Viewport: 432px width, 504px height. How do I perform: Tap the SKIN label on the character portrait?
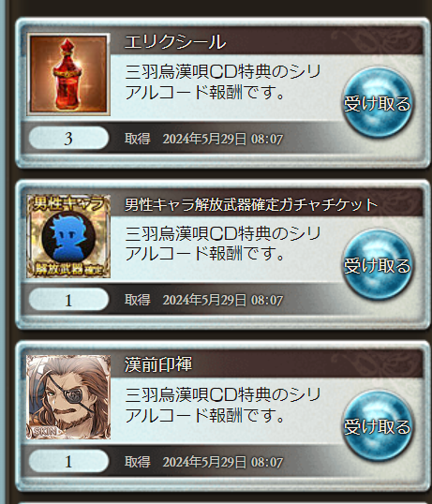[x=44, y=432]
